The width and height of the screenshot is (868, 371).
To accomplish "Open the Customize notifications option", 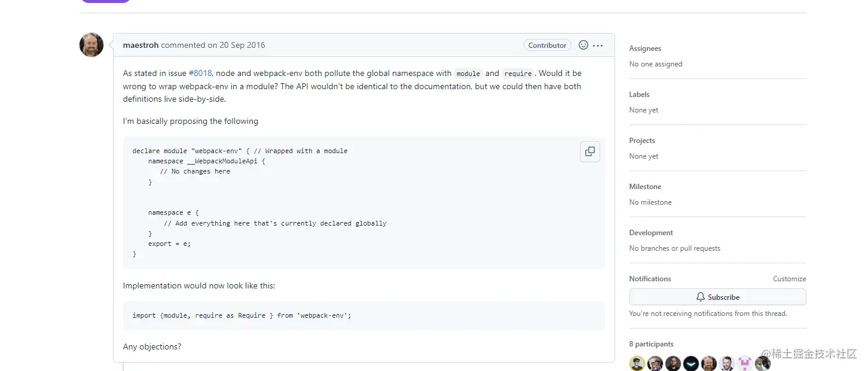I will (x=789, y=279).
